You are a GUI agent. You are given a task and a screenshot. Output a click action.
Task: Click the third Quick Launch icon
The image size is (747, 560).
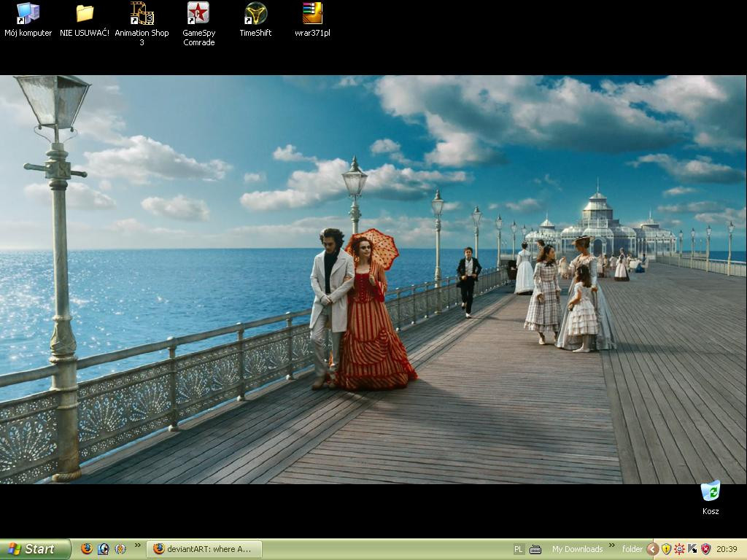[120, 548]
